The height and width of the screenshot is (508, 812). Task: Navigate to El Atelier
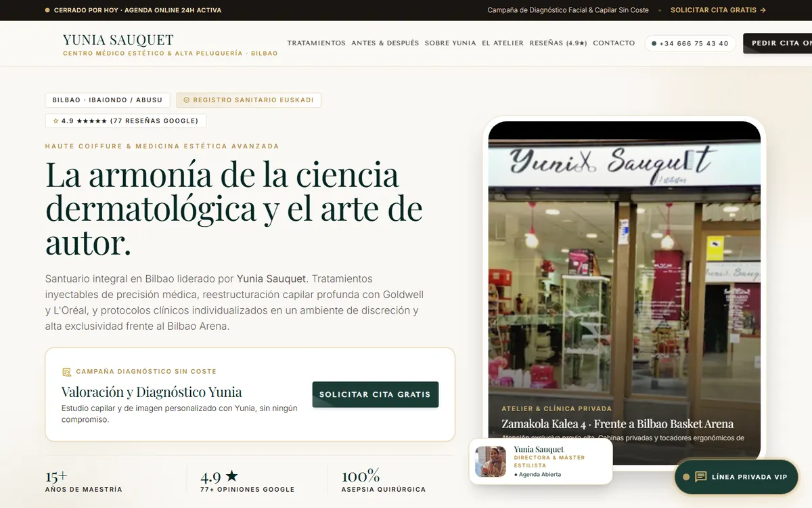click(x=503, y=43)
